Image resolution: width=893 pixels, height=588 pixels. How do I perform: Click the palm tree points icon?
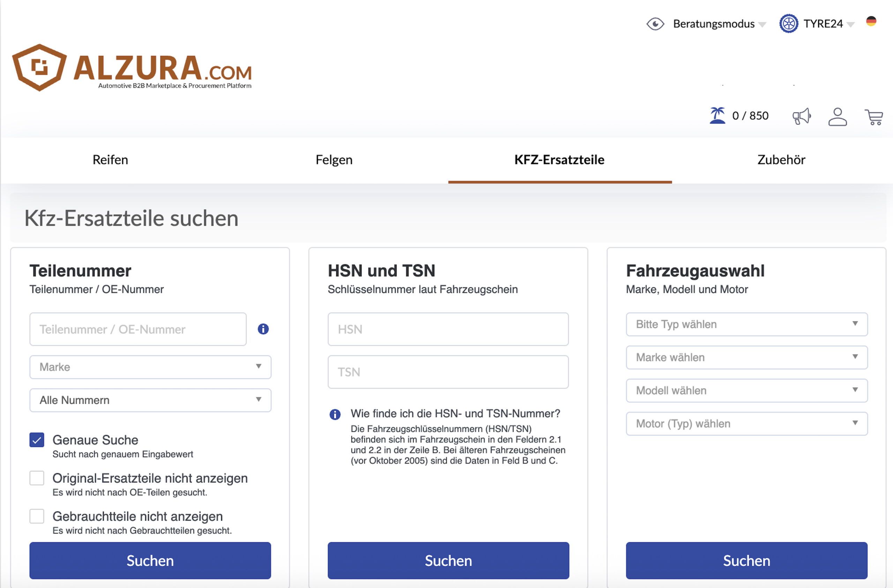tap(717, 115)
